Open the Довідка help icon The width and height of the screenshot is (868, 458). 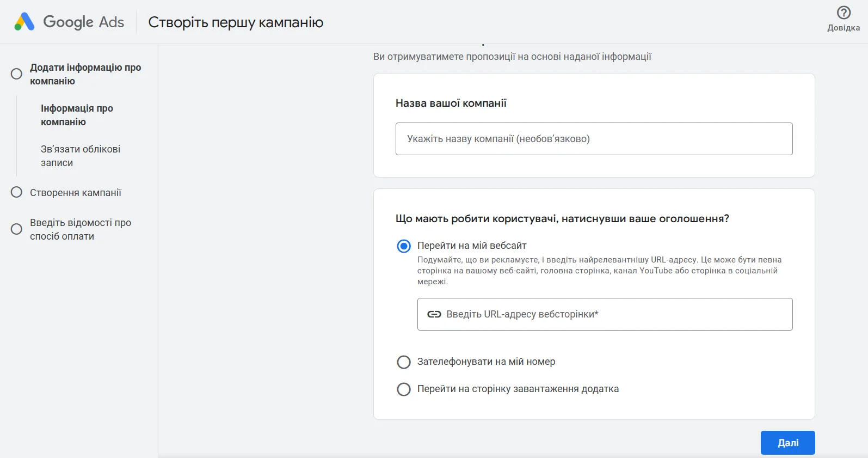(x=844, y=13)
